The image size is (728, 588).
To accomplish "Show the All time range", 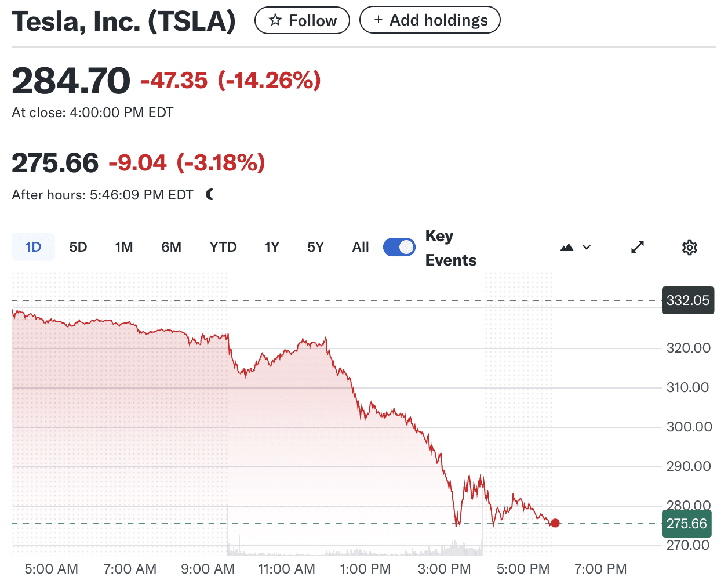I will click(361, 247).
